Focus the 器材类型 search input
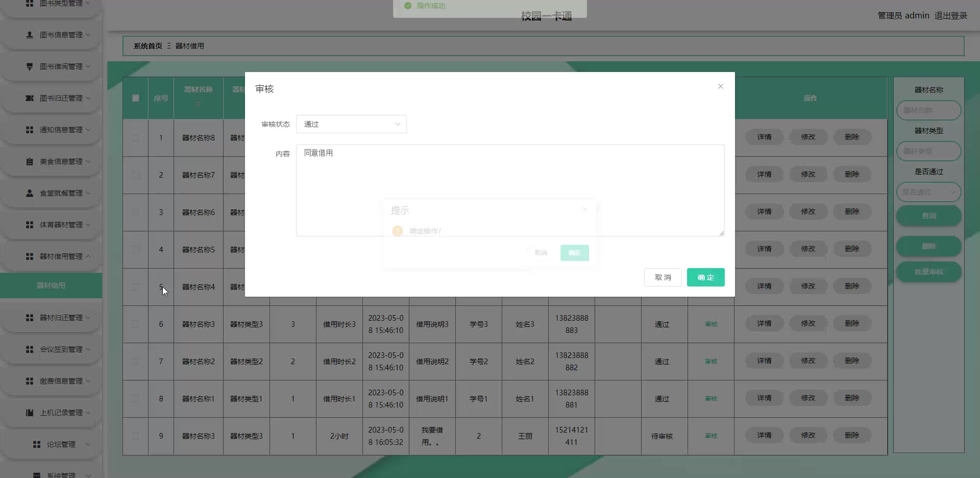Viewport: 980px width, 478px height. tap(929, 151)
